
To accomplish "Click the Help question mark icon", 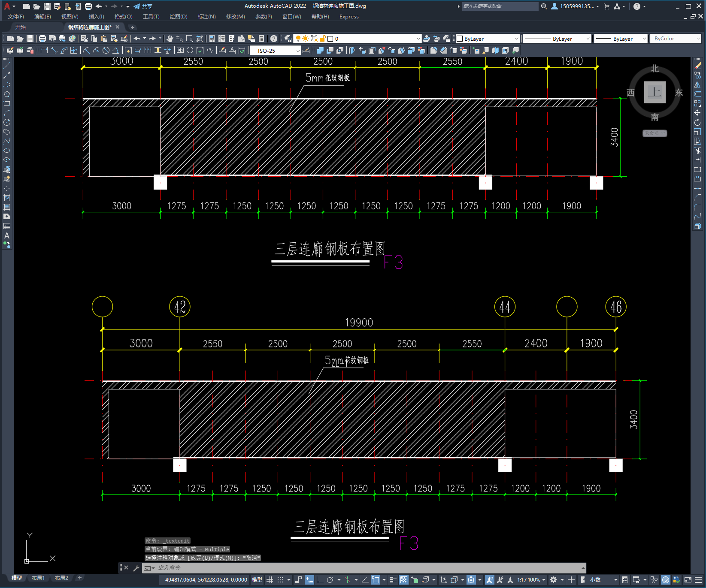I will click(274, 39).
